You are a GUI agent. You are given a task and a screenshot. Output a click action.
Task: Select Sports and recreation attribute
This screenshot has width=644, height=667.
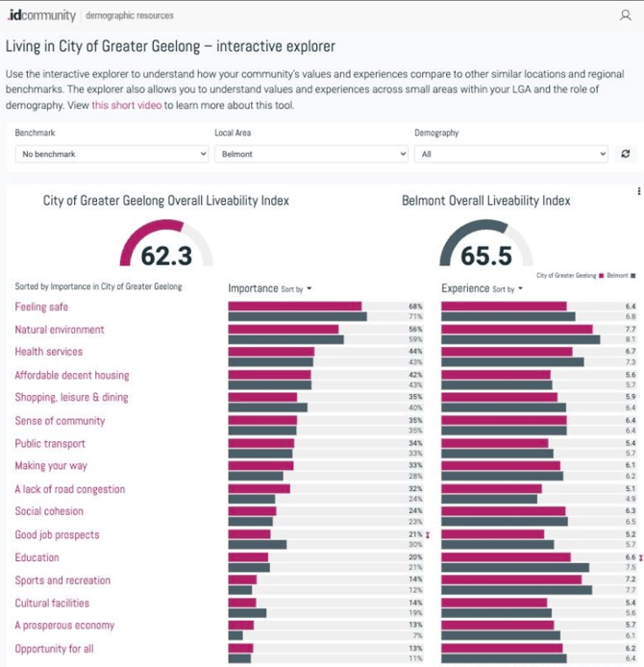click(x=62, y=581)
